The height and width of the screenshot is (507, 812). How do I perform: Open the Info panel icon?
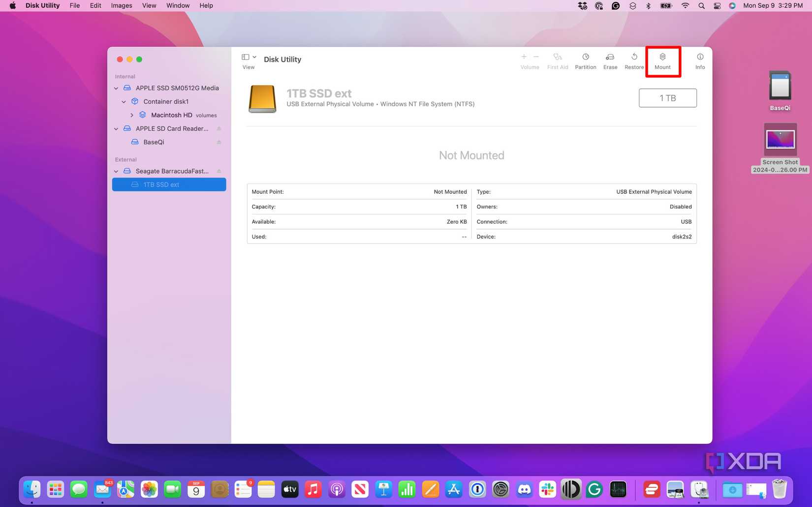(x=700, y=57)
